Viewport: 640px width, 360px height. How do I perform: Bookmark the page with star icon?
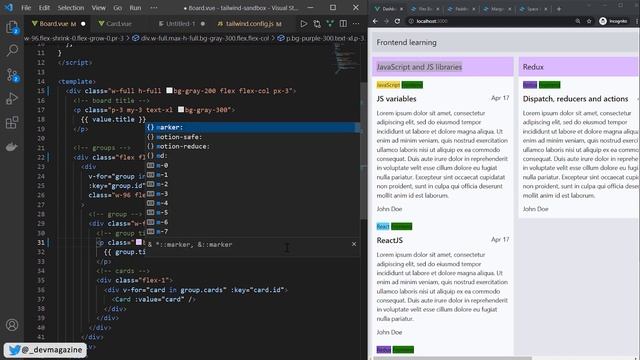(x=589, y=21)
